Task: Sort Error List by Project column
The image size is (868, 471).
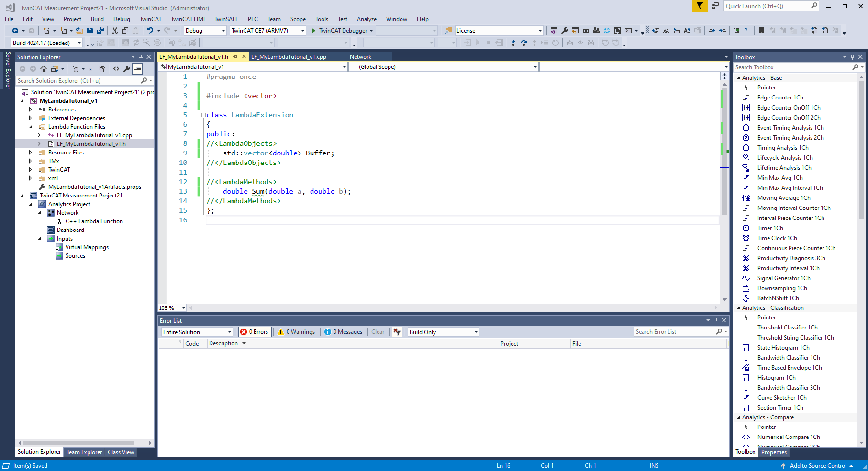Action: (x=509, y=343)
